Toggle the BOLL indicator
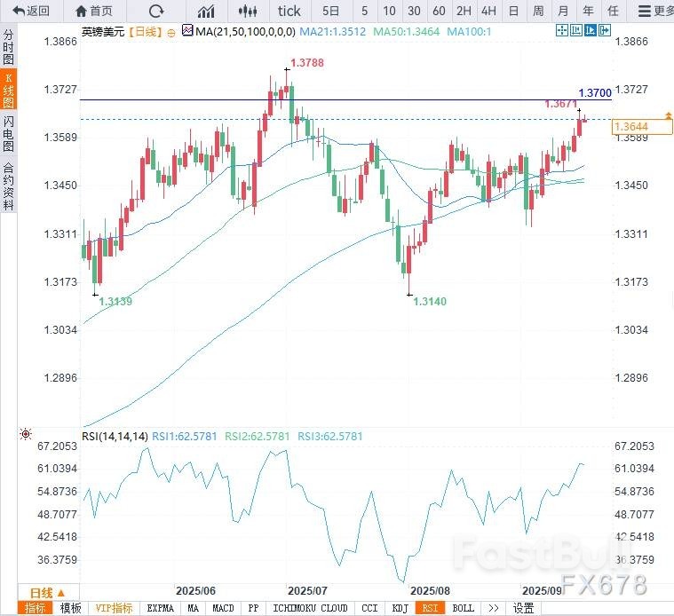 pyautogui.click(x=463, y=608)
